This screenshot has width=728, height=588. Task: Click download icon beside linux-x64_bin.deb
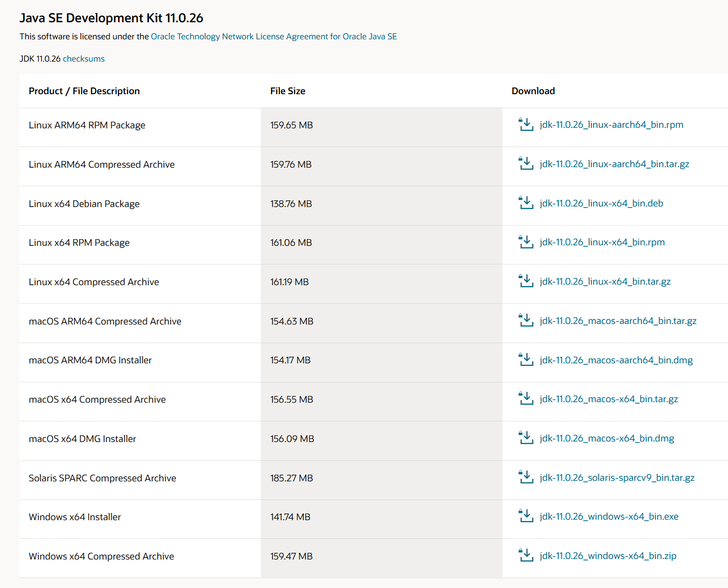[x=526, y=203]
